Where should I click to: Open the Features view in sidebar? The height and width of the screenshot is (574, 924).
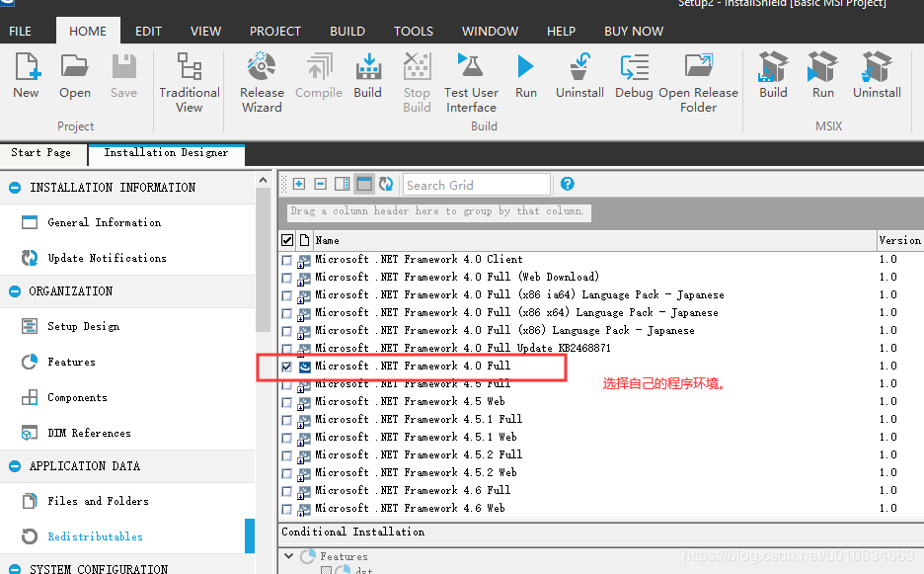click(71, 362)
